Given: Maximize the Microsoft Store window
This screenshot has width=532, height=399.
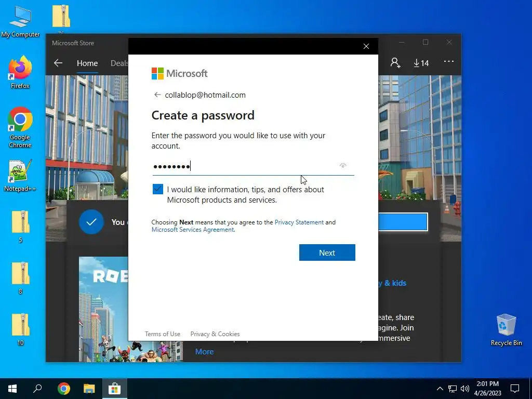Looking at the screenshot, I should pos(425,43).
